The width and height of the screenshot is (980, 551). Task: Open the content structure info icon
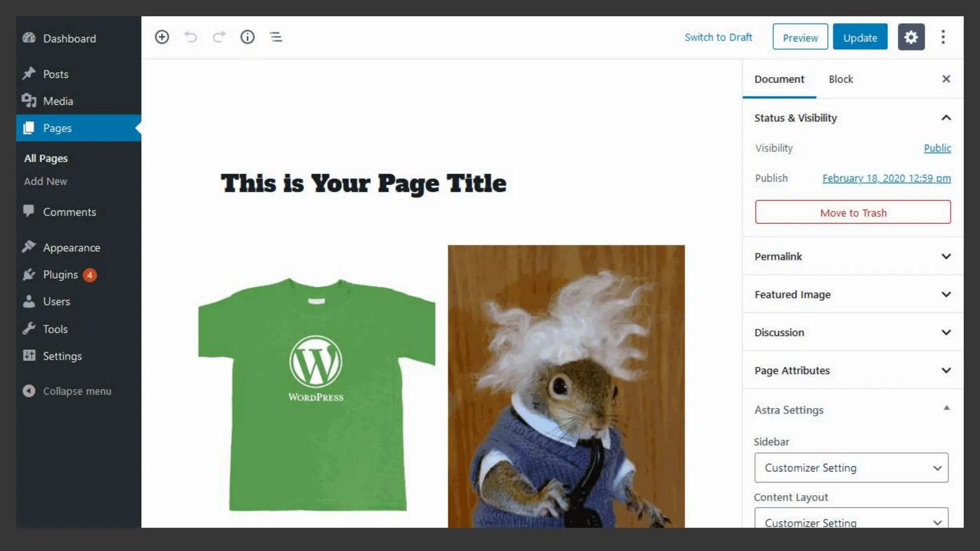point(247,37)
